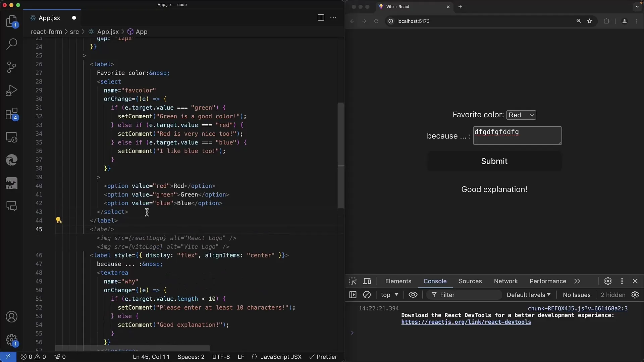
Task: Reload the localhost page in browser
Action: coord(376,21)
